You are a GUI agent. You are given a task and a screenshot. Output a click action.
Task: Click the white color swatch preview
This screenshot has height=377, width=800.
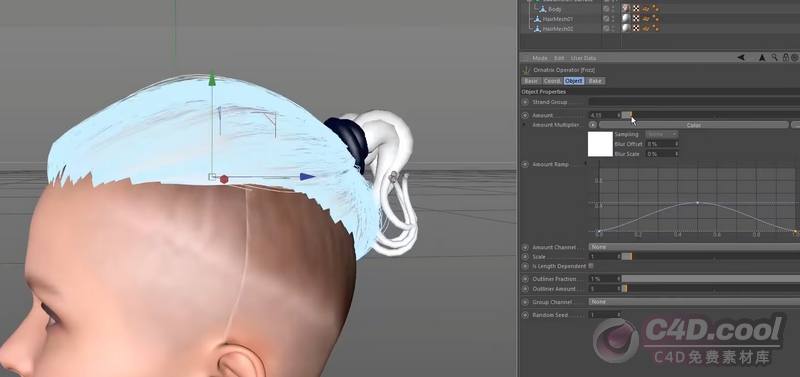600,144
